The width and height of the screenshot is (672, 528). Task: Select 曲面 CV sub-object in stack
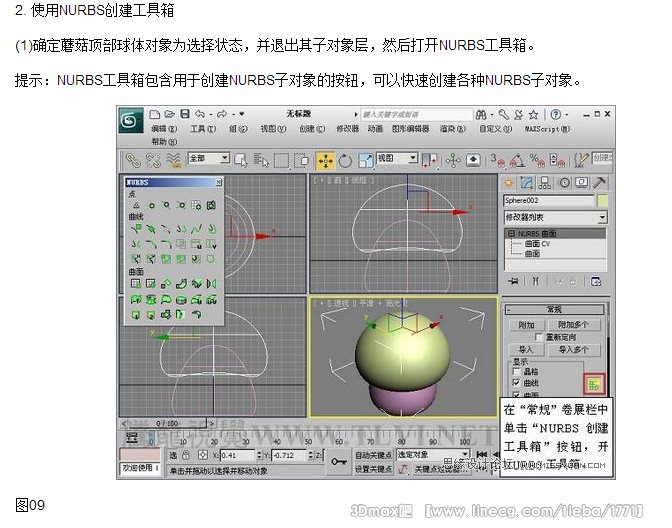[x=537, y=243]
